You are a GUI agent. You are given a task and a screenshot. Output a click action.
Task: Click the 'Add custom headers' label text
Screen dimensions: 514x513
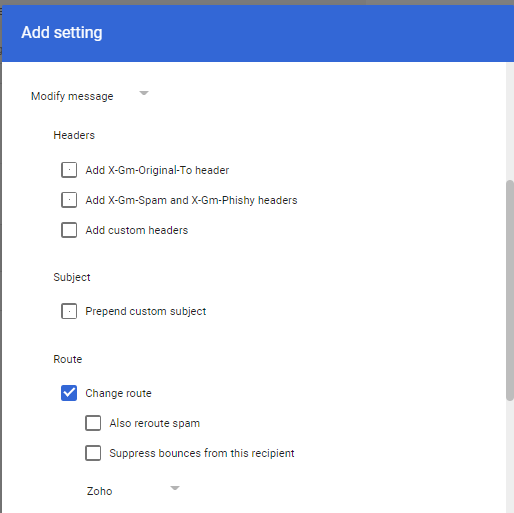click(137, 230)
